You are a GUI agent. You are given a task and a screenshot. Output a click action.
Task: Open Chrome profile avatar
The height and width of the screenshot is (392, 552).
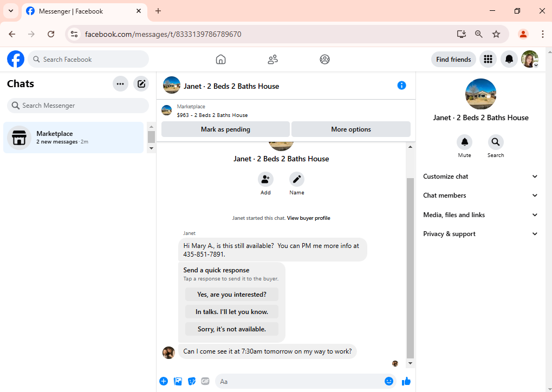click(x=523, y=34)
